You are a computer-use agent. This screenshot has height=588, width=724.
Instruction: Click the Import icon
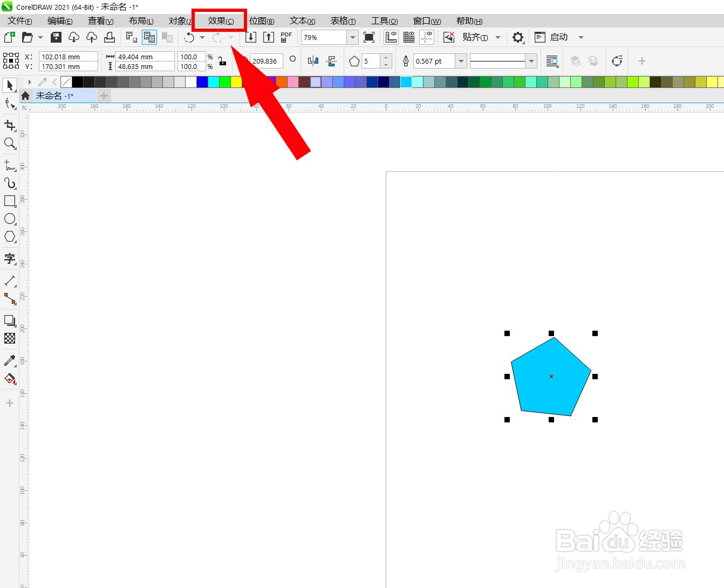point(251,37)
